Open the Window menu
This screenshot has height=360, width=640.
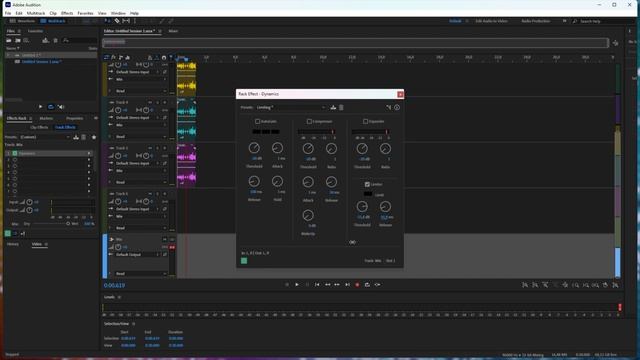pyautogui.click(x=118, y=13)
